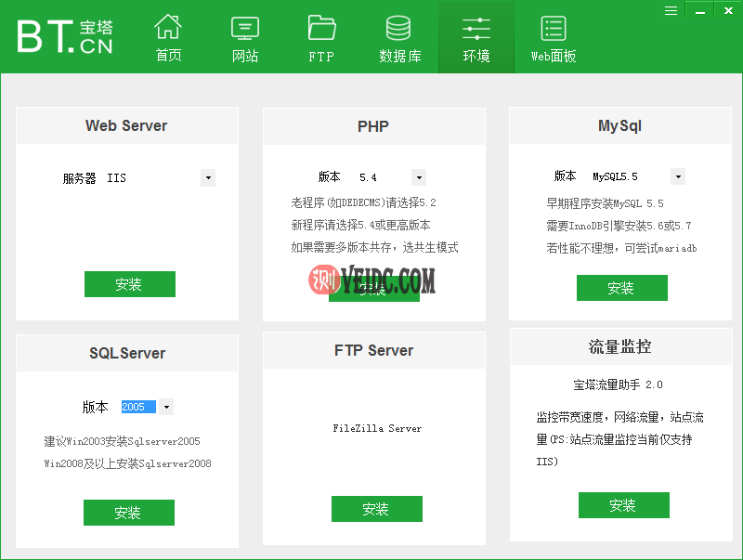Click 安装 under 流量监控 traffic monitor
The width and height of the screenshot is (743, 560).
[623, 504]
